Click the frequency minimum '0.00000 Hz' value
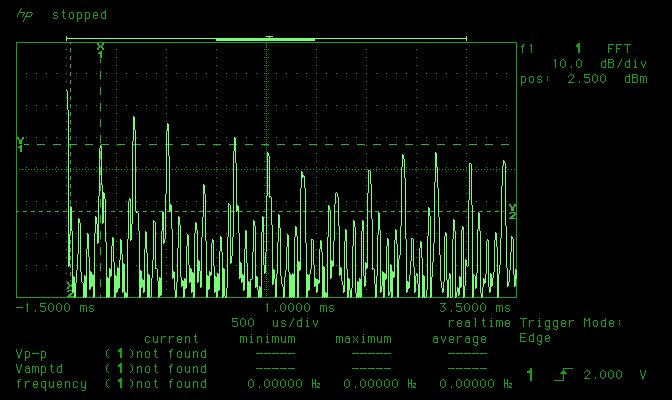This screenshot has height=400, width=672. tap(284, 384)
